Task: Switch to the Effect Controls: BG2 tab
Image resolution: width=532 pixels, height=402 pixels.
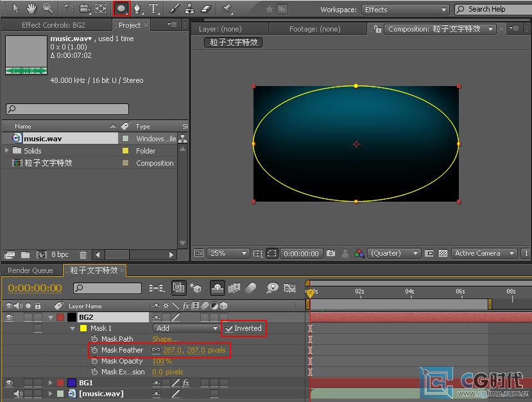Action: click(x=53, y=25)
